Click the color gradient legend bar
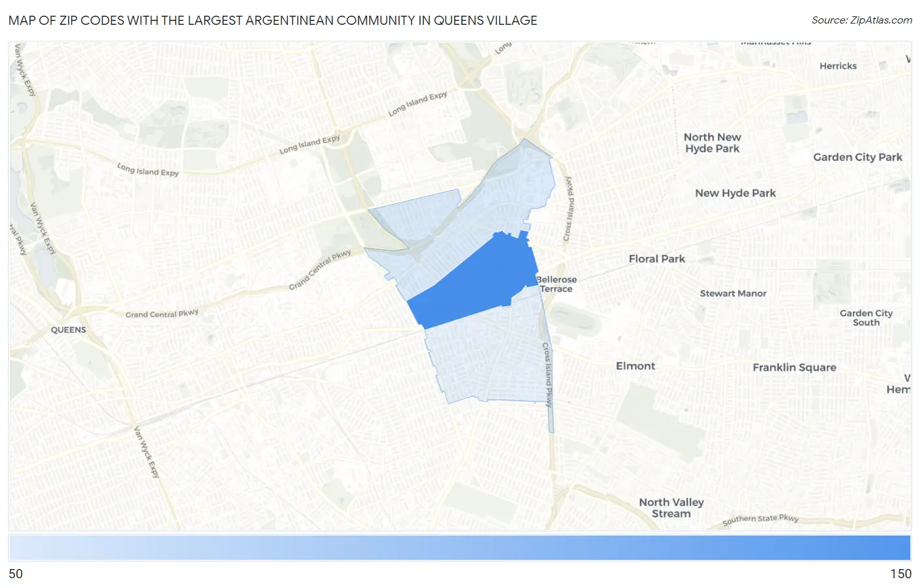The height and width of the screenshot is (588, 920). 459,547
